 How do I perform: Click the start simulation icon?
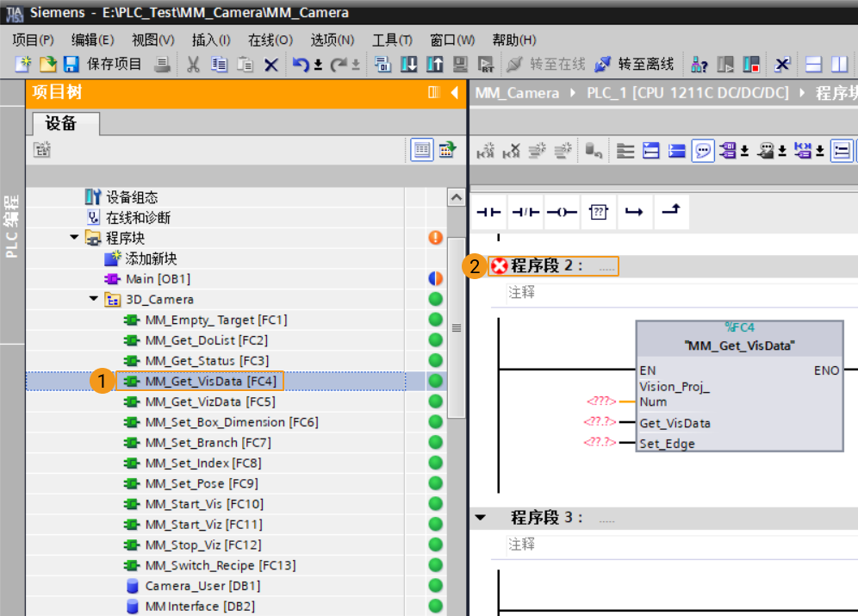click(460, 64)
